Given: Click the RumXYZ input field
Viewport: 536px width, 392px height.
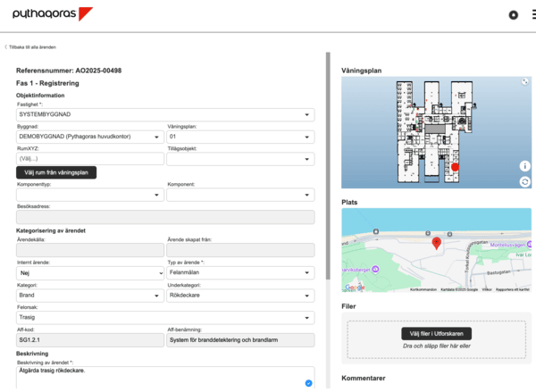Looking at the screenshot, I should click(90, 159).
